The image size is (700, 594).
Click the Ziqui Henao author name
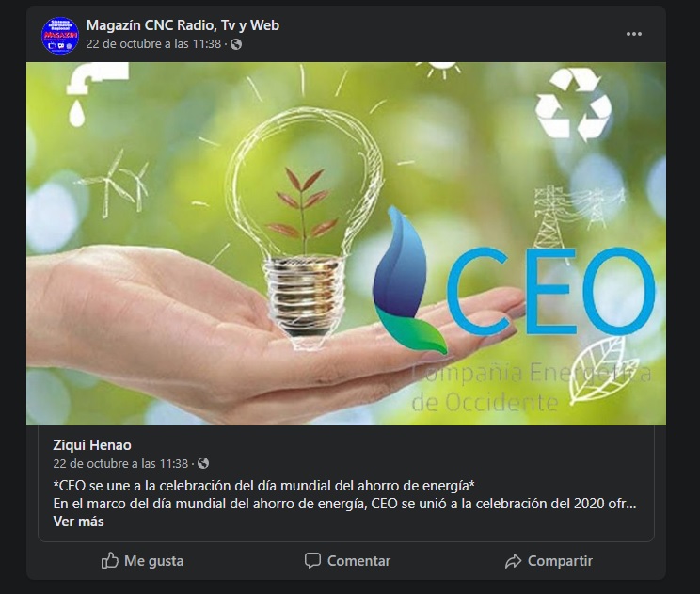pos(92,445)
